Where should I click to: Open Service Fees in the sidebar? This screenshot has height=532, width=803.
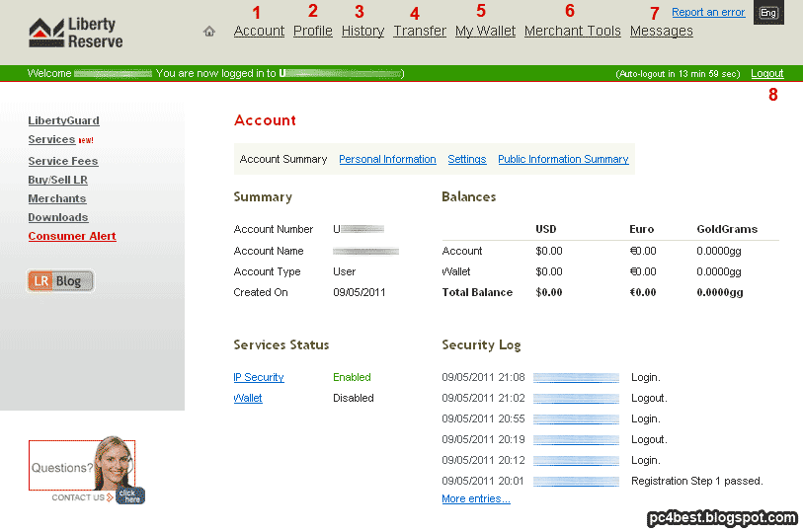tap(63, 161)
